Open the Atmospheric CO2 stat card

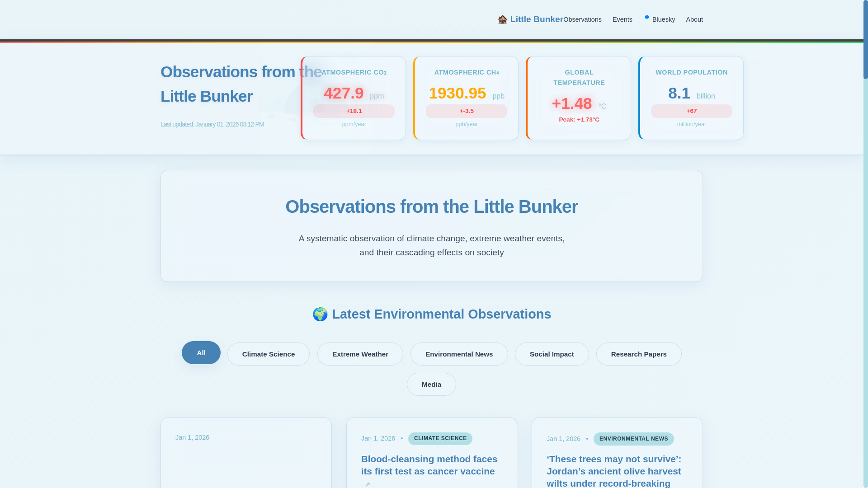[x=353, y=98]
